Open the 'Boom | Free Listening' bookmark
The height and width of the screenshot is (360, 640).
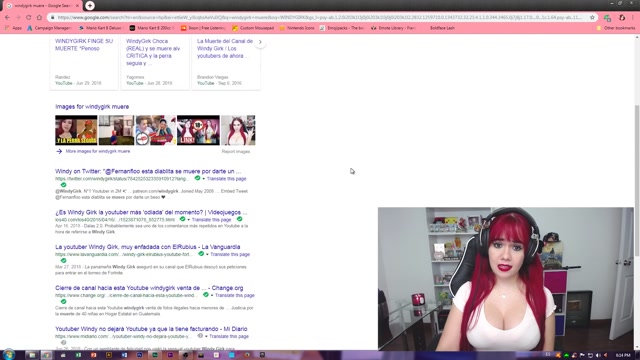pos(203,28)
